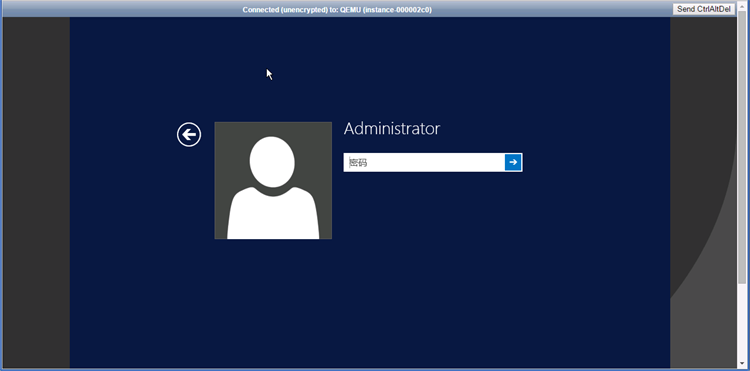Viewport: 750px width, 371px height.
Task: Click the Connected to QEMU status text
Action: tap(337, 10)
